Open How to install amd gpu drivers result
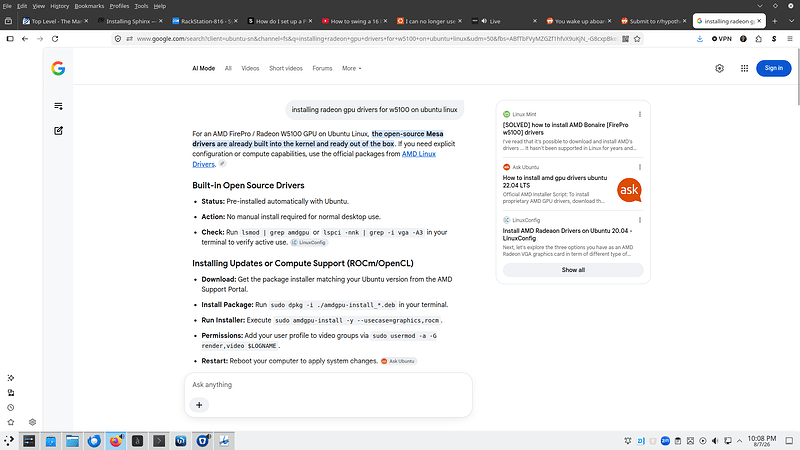The height and width of the screenshot is (450, 800). click(x=555, y=182)
